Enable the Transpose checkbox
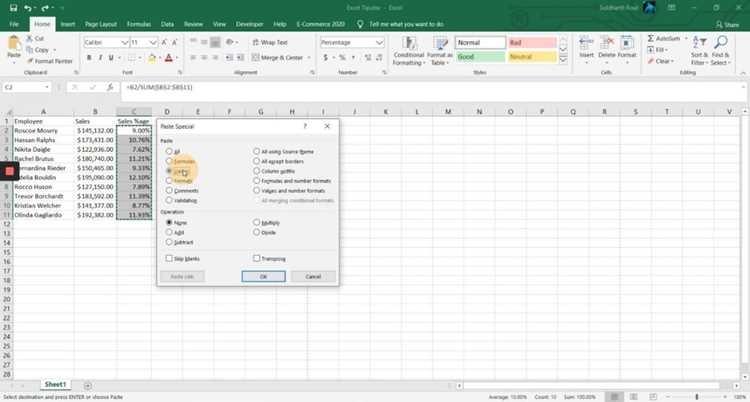750x402 pixels. click(x=257, y=258)
